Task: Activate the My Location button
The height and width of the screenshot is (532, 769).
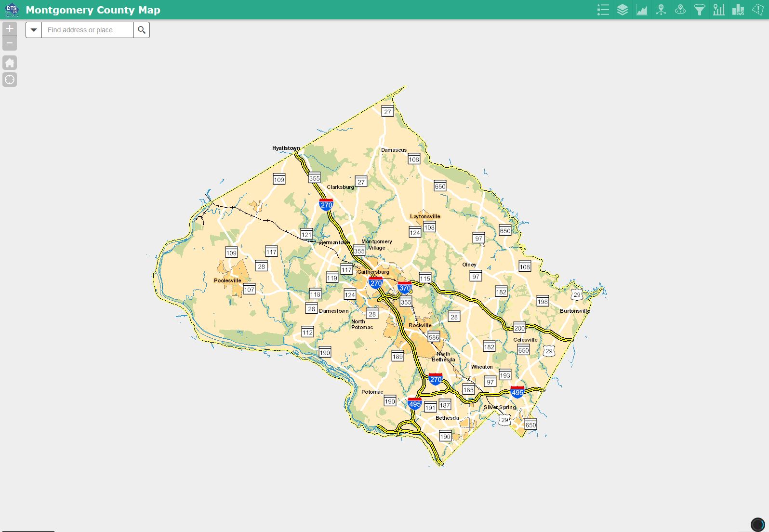Action: pyautogui.click(x=10, y=80)
